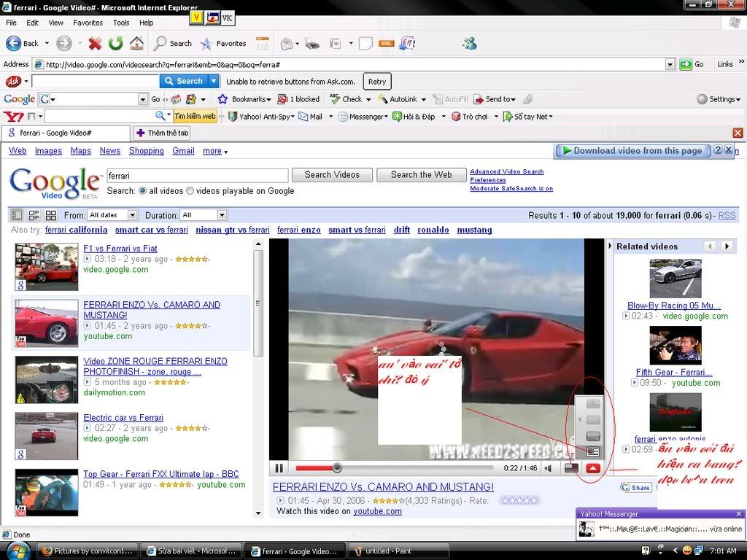Click the Mail envelope toolbar icon
747x560 pixels.
click(287, 44)
